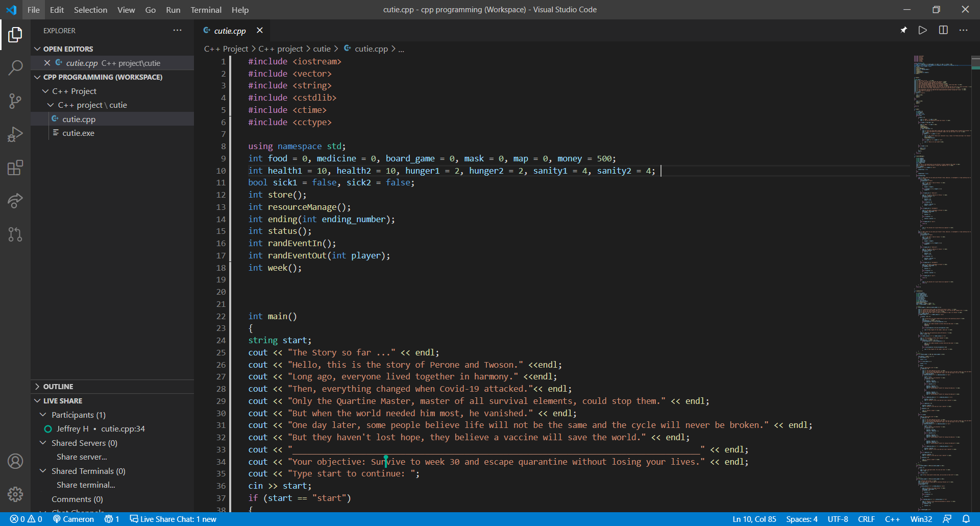Open Run and Debug view
The height and width of the screenshot is (526, 980).
point(15,134)
